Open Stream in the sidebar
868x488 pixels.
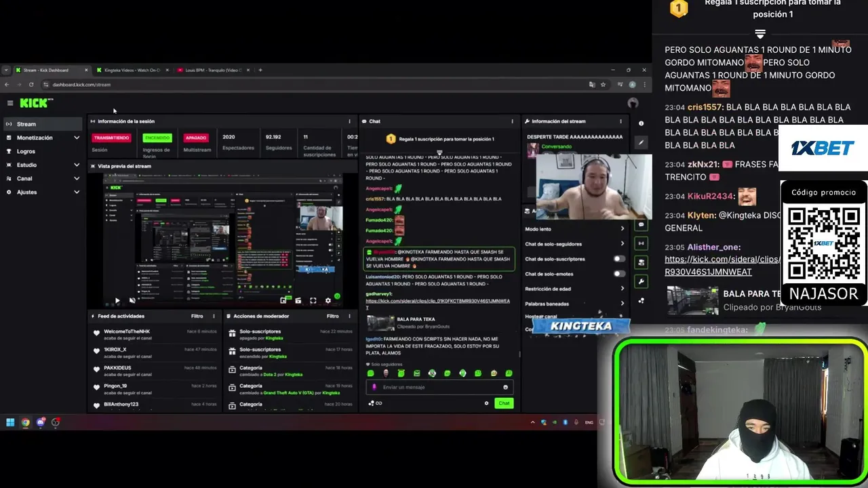(42, 124)
